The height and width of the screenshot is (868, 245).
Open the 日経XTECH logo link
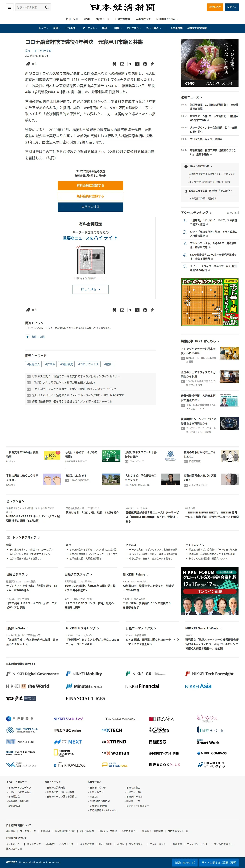(112, 730)
